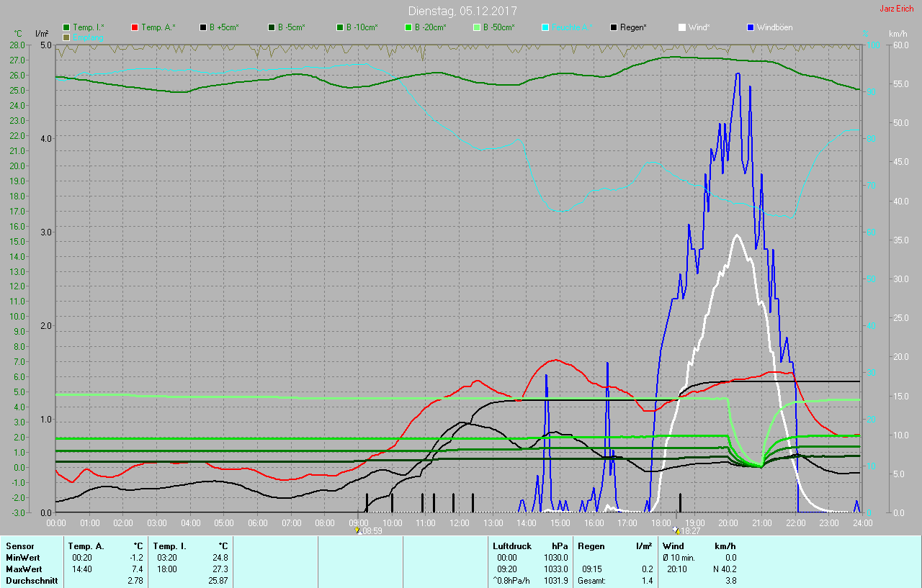Click the B -5cm* legend swatch
922x588 pixels.
(x=272, y=27)
